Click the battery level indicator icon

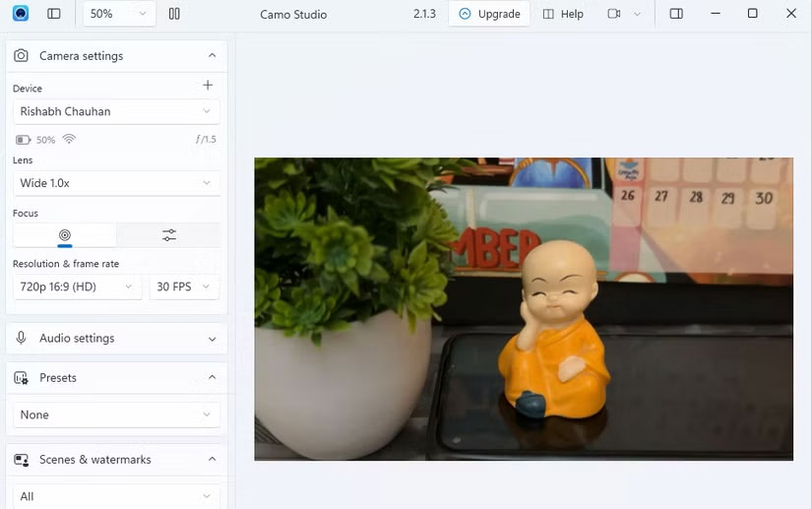(x=24, y=140)
